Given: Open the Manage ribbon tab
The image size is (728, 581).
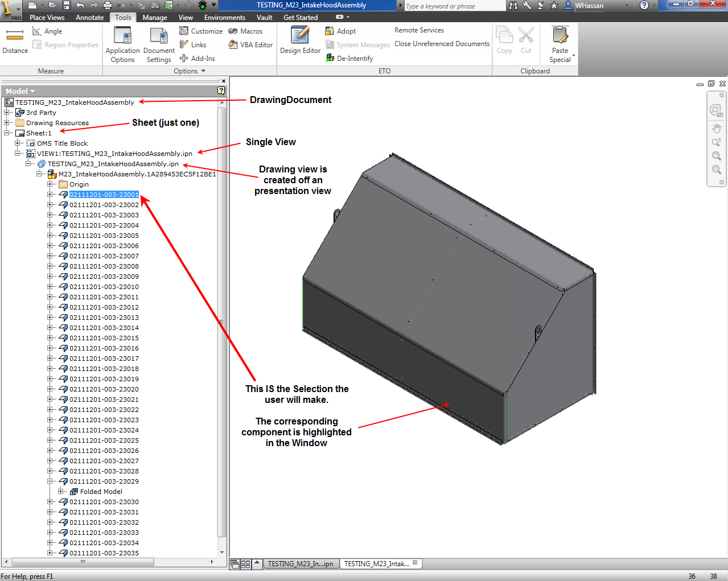Looking at the screenshot, I should (155, 18).
